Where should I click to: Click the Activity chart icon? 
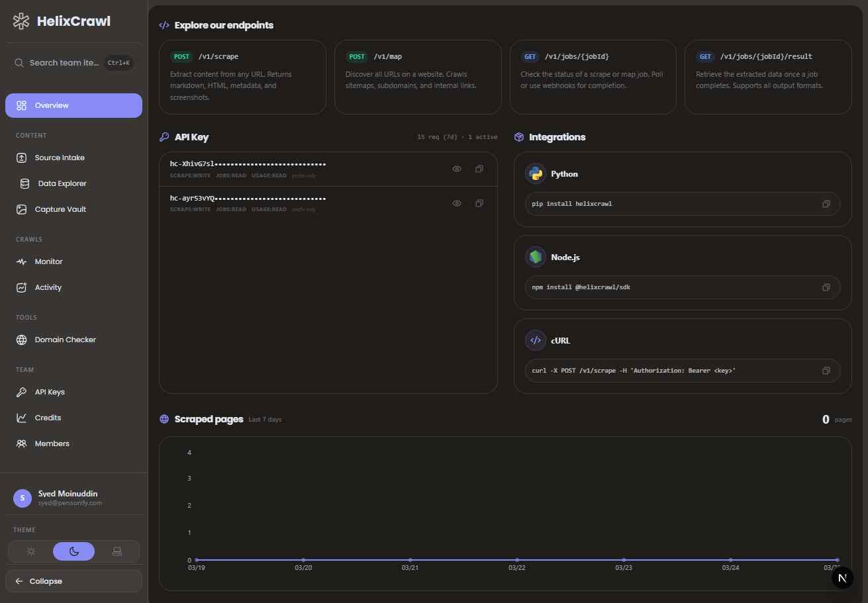(22, 287)
